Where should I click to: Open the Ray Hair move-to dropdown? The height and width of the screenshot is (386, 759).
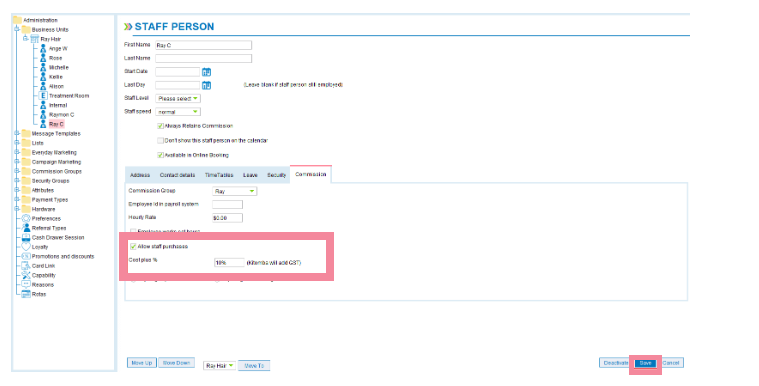tap(219, 366)
